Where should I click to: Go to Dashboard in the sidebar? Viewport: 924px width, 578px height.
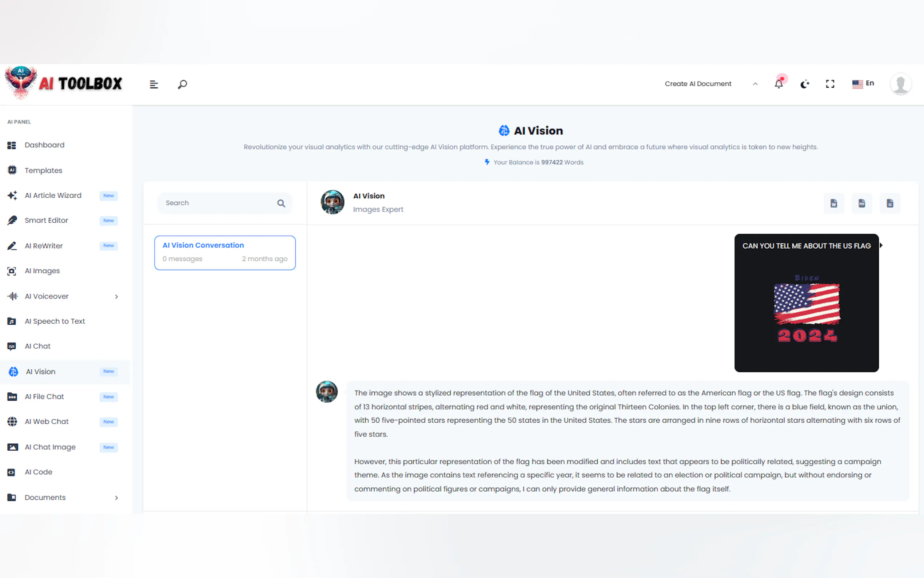coord(44,145)
